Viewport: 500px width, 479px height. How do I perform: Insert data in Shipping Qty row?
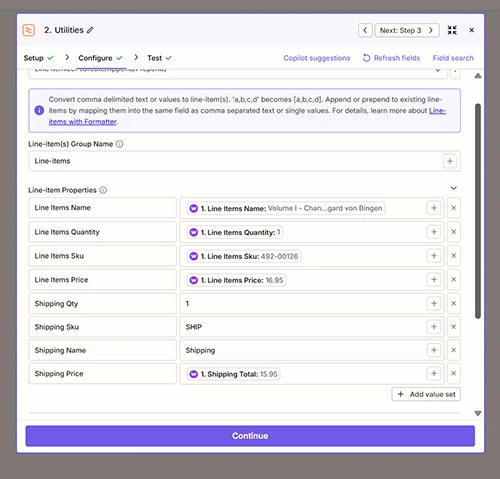point(434,303)
